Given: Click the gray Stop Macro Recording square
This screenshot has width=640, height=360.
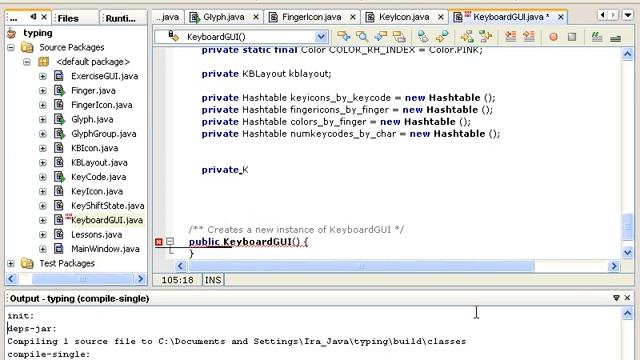Looking at the screenshot, I should point(572,37).
